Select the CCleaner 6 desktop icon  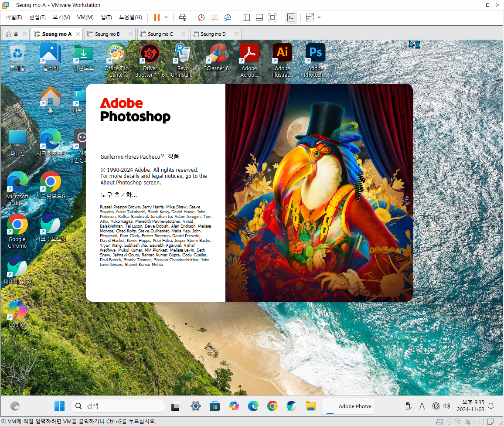(x=216, y=58)
